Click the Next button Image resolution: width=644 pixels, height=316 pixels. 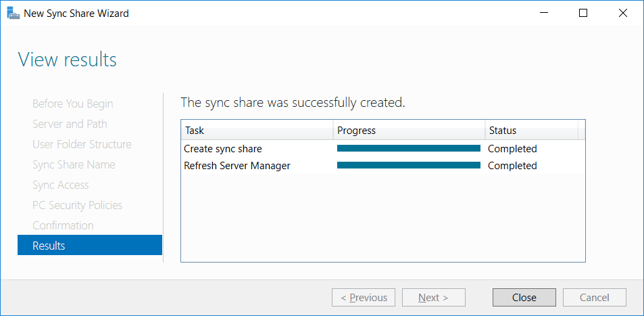[x=433, y=298]
